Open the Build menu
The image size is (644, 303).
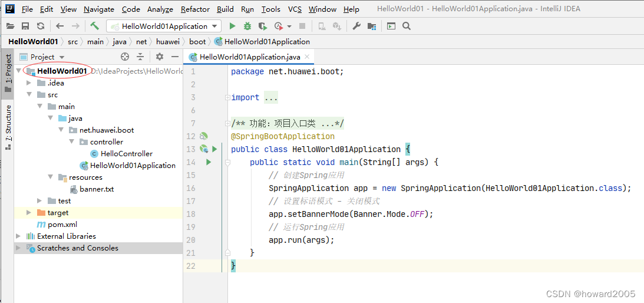[x=225, y=9]
